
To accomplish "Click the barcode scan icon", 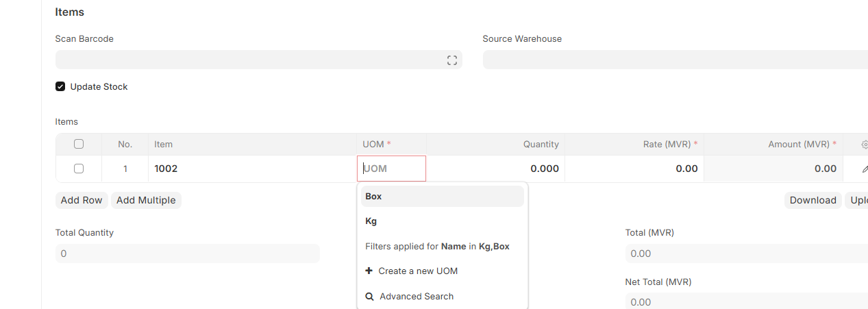I will coord(451,60).
